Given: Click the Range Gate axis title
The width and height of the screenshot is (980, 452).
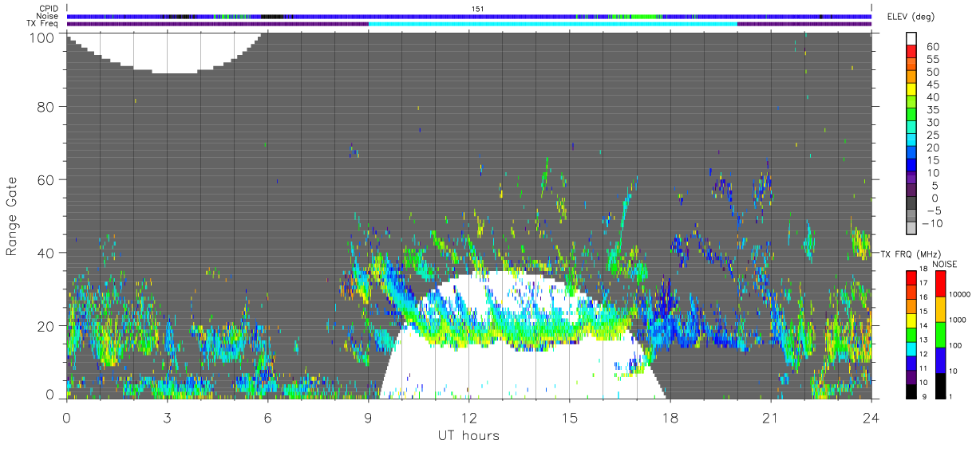Looking at the screenshot, I should click(12, 215).
